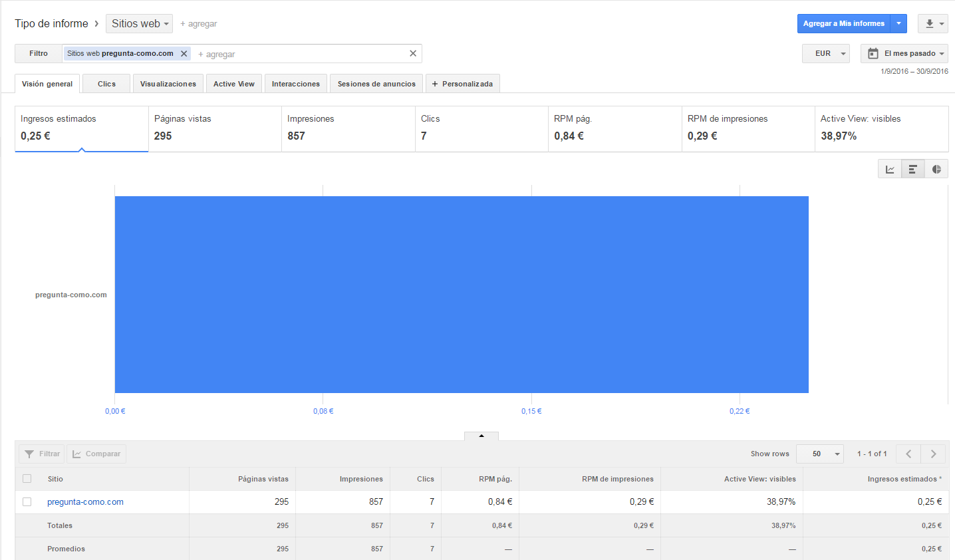Click the download report icon
Image resolution: width=955 pixels, height=560 pixels.
(x=930, y=23)
